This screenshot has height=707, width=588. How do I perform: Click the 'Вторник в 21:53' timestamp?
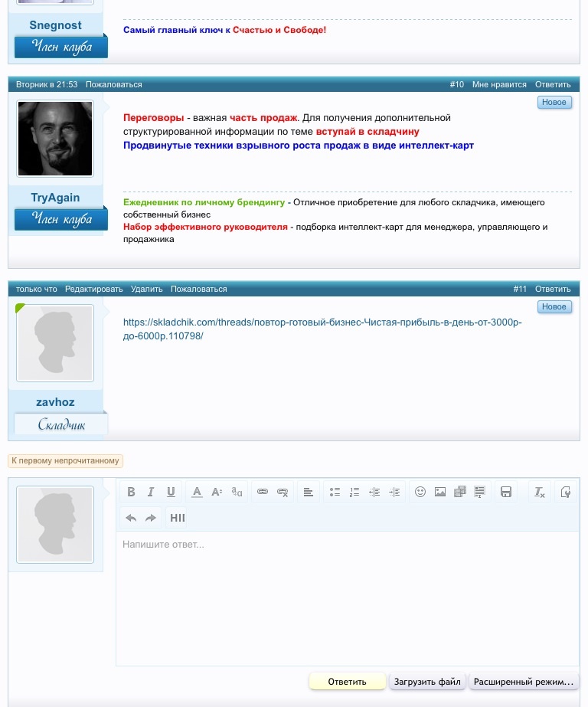pos(47,85)
